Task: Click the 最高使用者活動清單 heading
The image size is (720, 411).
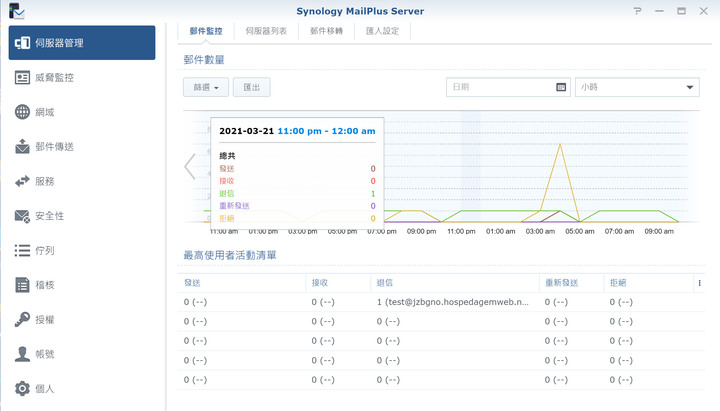Action: pos(230,255)
